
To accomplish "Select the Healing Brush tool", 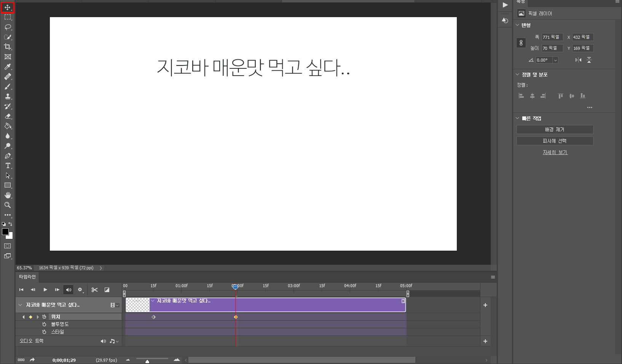I will pos(8,76).
